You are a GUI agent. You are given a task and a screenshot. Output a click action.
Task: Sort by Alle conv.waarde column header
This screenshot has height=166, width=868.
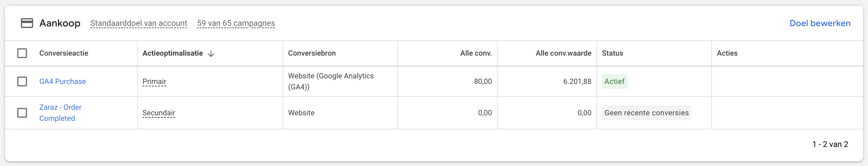tap(563, 53)
